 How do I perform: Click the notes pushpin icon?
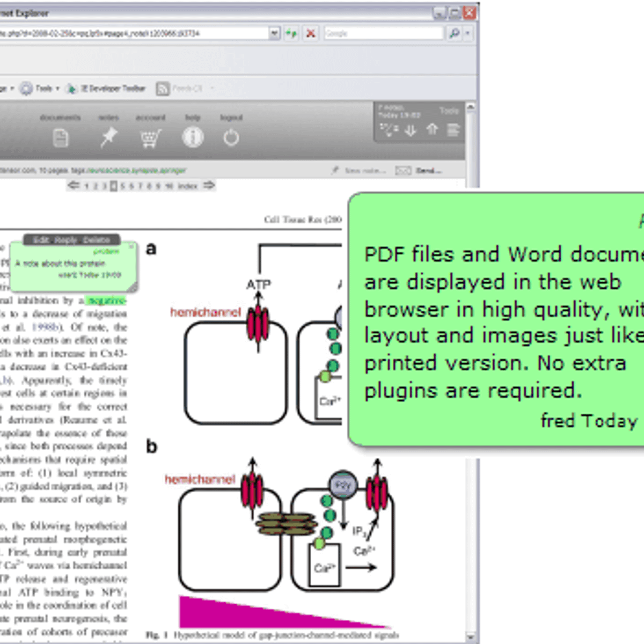click(x=108, y=138)
